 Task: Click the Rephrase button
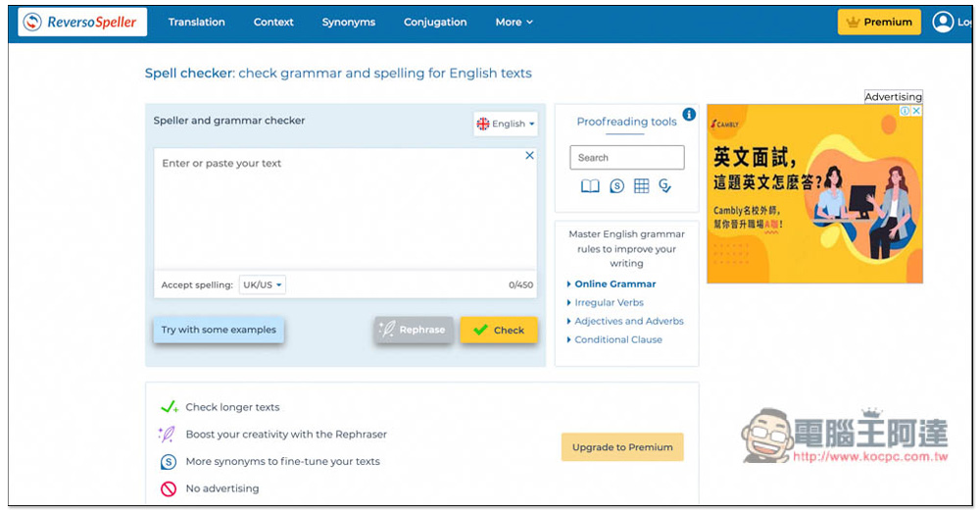414,330
